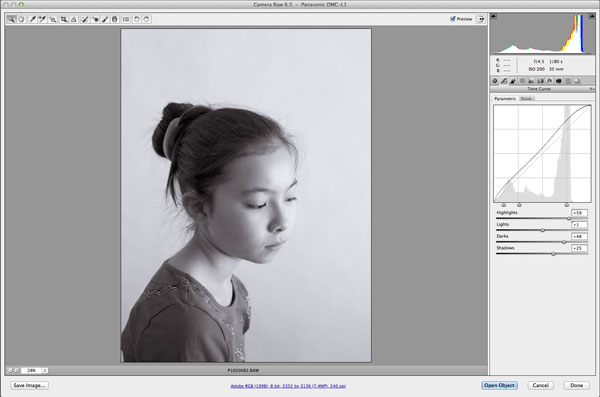Open the Effects (fx) panel tab
Viewport: 600px width, 397px height.
tap(549, 81)
